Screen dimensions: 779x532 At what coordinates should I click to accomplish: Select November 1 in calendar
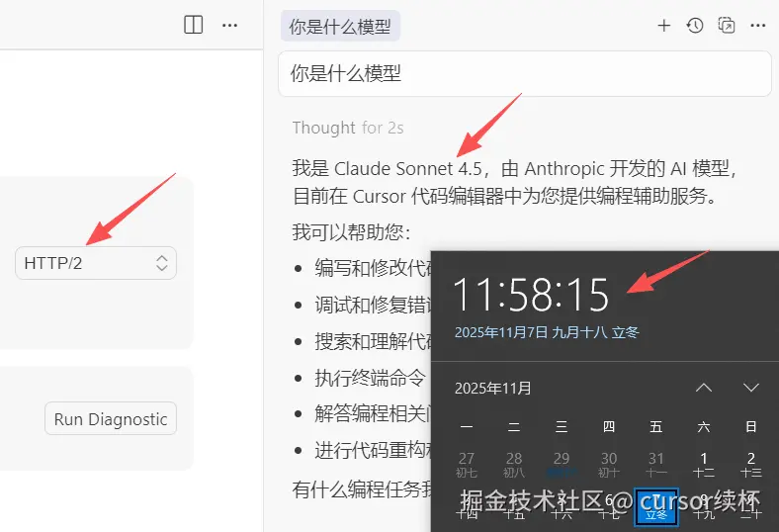pos(704,465)
